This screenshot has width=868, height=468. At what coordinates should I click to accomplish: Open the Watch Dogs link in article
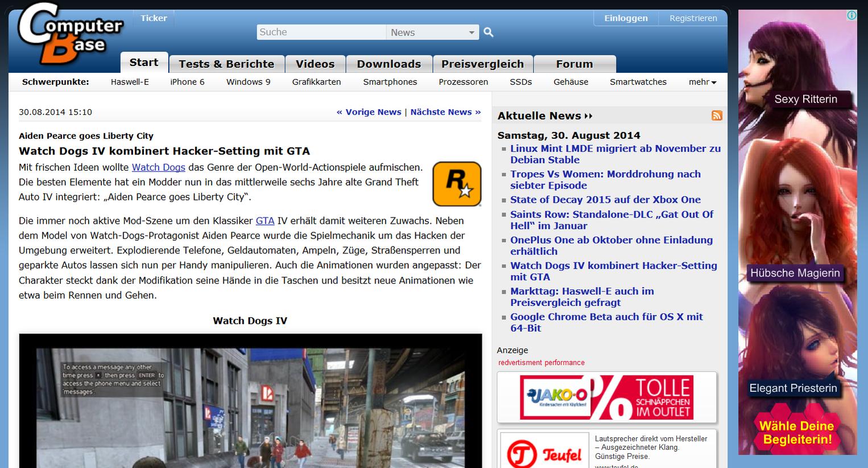click(159, 167)
